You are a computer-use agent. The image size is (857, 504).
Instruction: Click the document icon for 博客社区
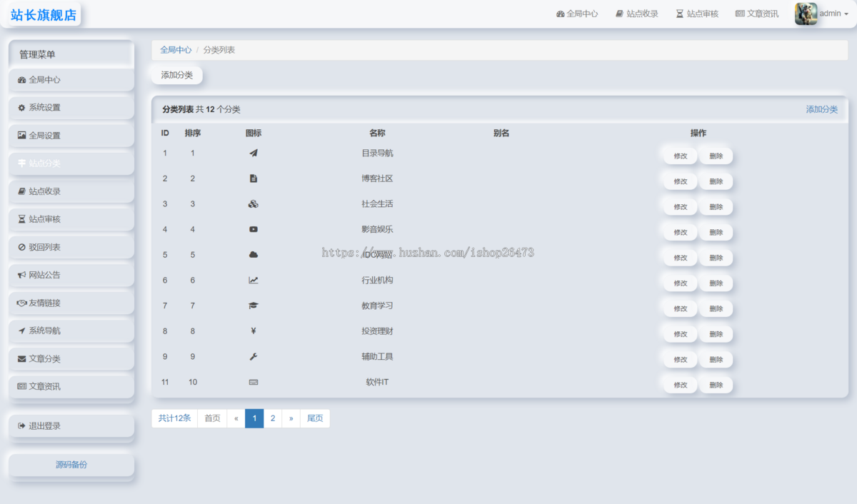tap(254, 178)
